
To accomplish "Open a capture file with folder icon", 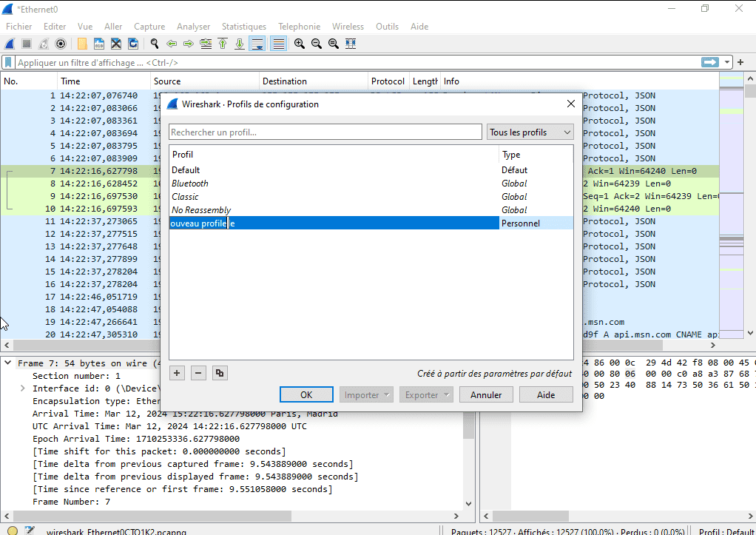I will coord(82,44).
